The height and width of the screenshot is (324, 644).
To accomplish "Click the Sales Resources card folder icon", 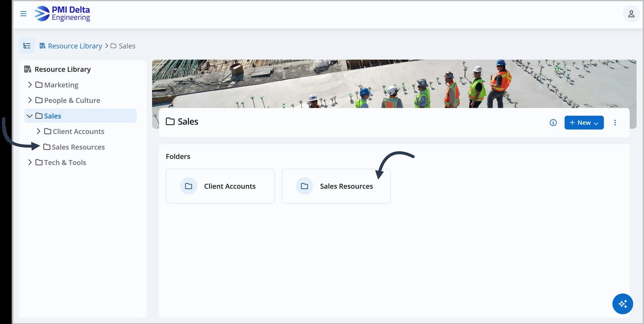I will pos(305,186).
